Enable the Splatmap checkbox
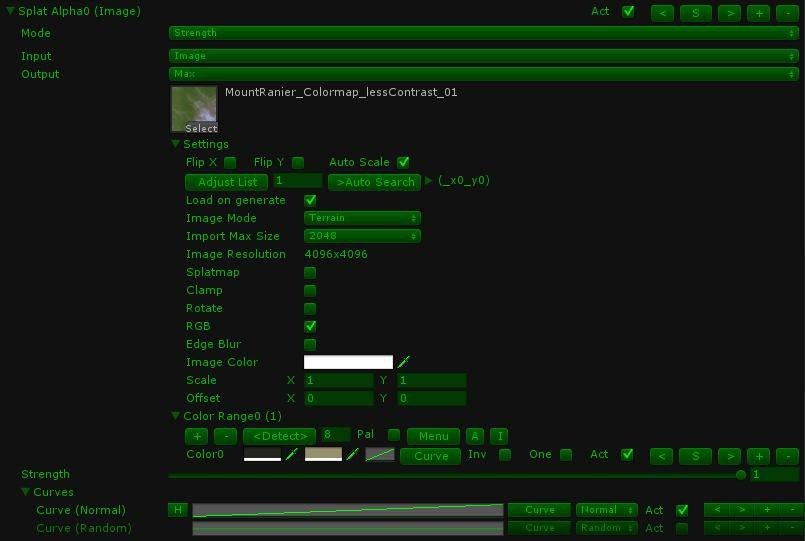 tap(310, 273)
